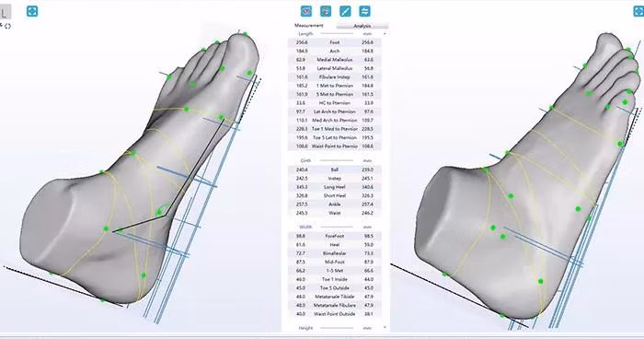
Task: Select the Toe 1 Inside row
Action: click(x=334, y=279)
